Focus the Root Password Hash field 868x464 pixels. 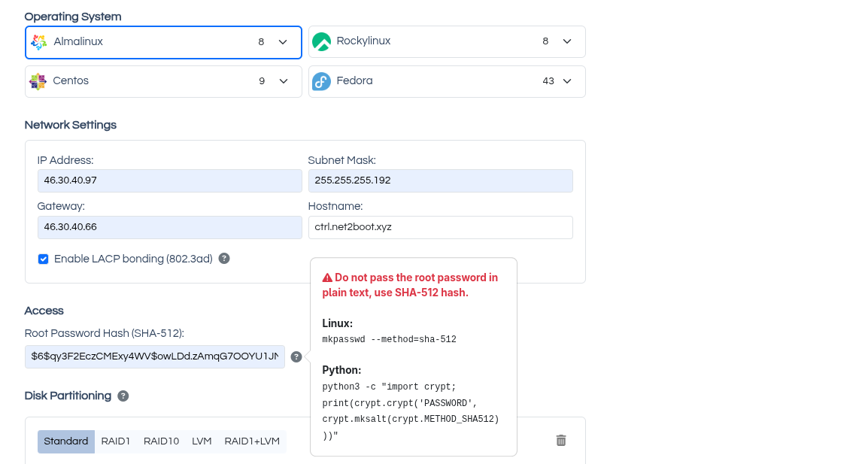[155, 357]
